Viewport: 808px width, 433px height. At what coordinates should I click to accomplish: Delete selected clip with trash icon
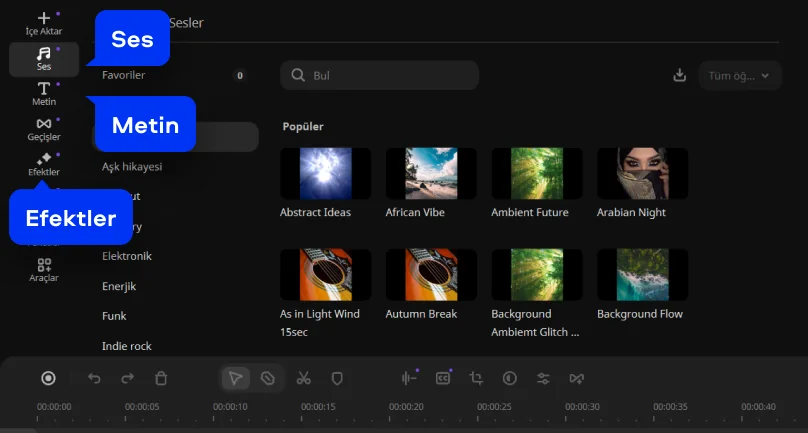pyautogui.click(x=161, y=378)
